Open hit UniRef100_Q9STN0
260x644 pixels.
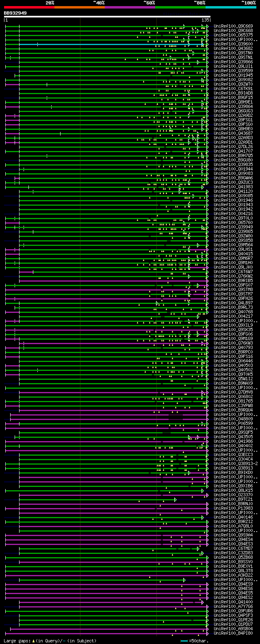[233, 53]
